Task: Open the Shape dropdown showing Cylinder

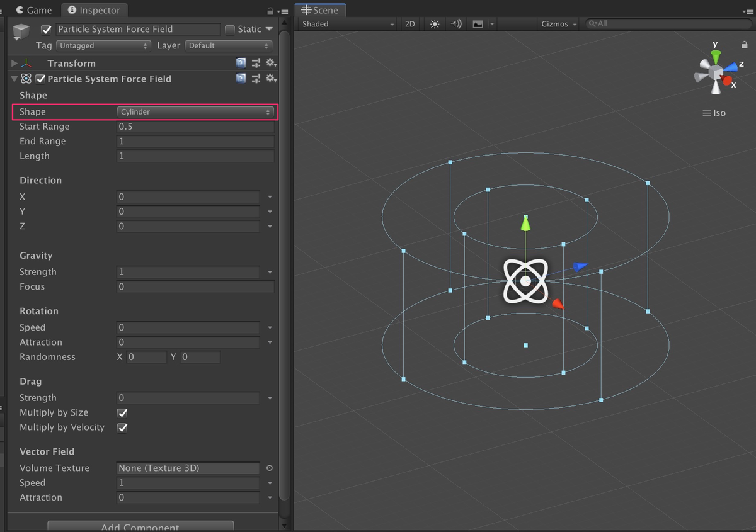Action: coord(196,111)
